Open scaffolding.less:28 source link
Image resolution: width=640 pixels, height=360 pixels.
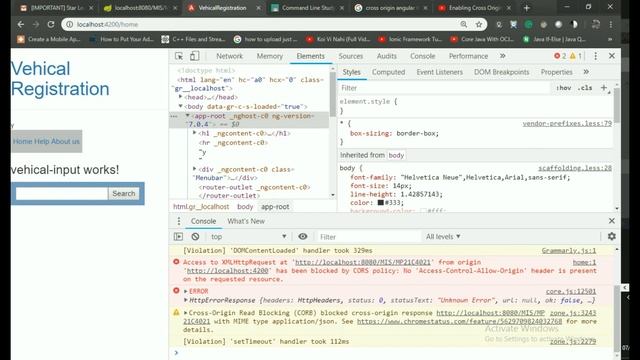[x=575, y=168]
